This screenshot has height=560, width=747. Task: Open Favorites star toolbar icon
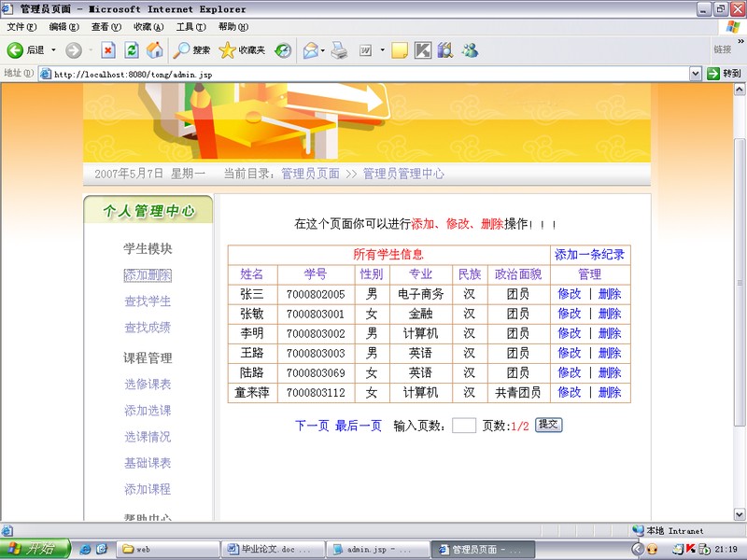point(227,50)
